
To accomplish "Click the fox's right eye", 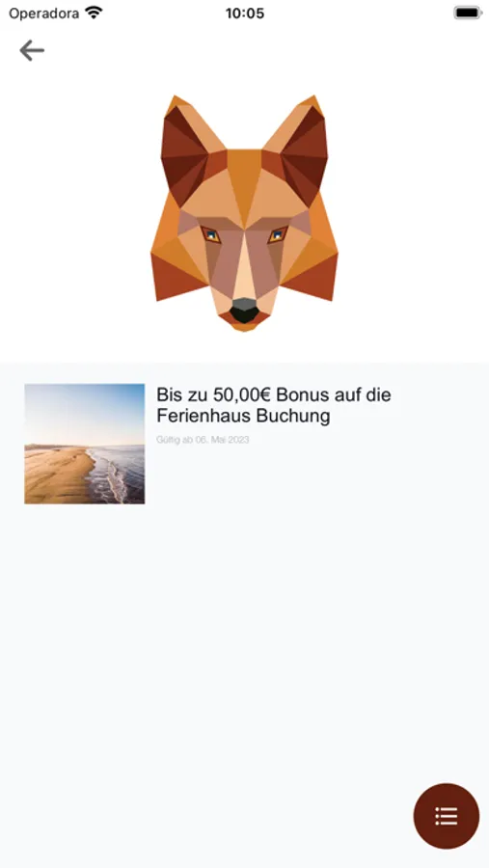I will coord(278,235).
